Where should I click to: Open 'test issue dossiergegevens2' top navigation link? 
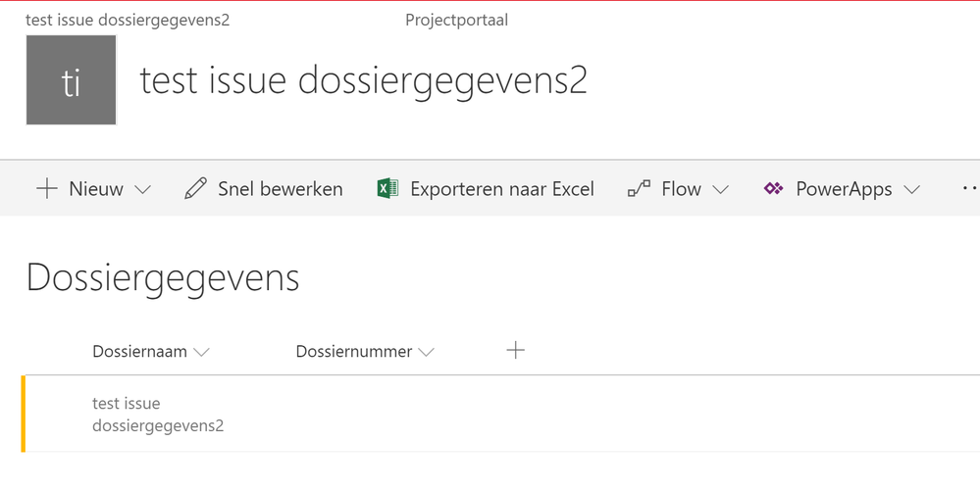128,20
